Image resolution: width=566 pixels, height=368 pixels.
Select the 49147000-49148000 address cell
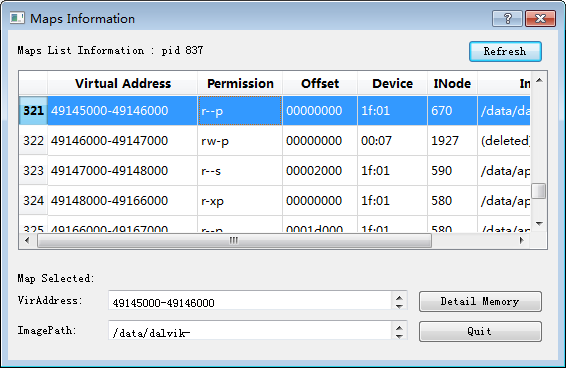tap(123, 170)
